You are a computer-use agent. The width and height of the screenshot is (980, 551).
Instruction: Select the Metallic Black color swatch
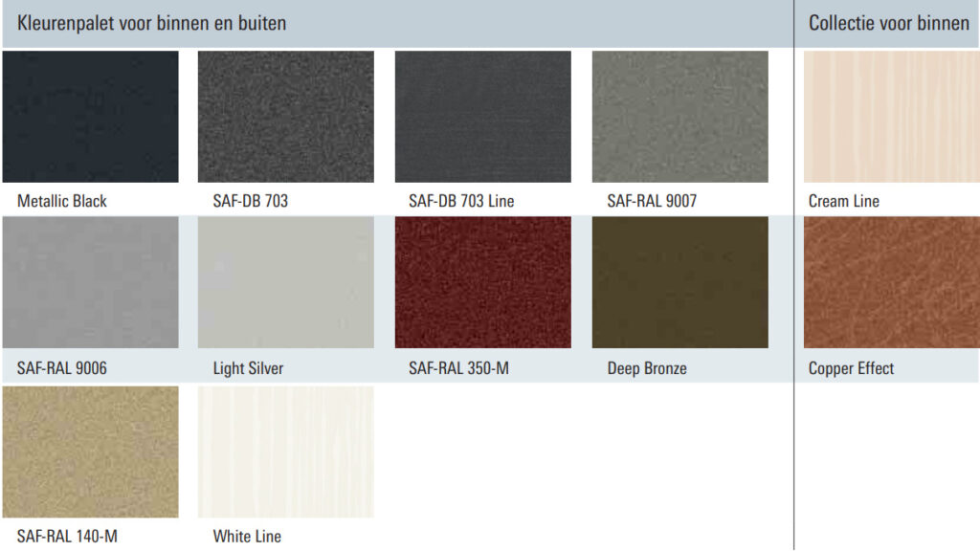[90, 116]
